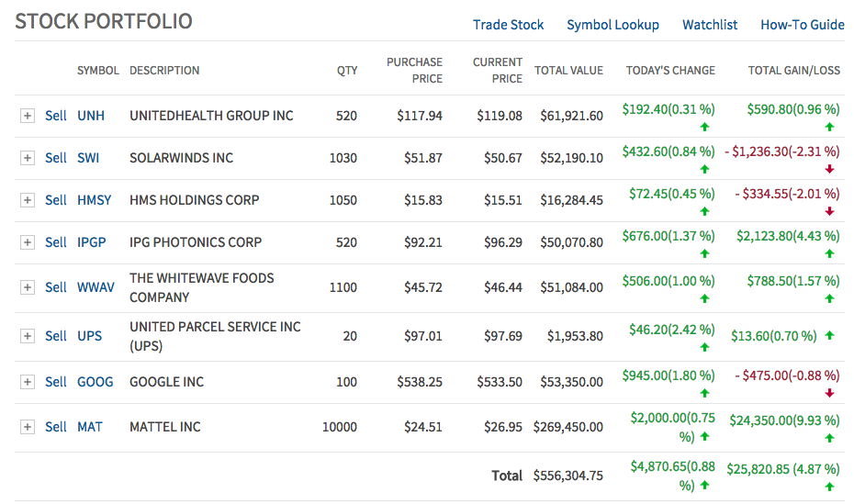Click plus icon next to GOOG
854x504 pixels.
(x=28, y=382)
